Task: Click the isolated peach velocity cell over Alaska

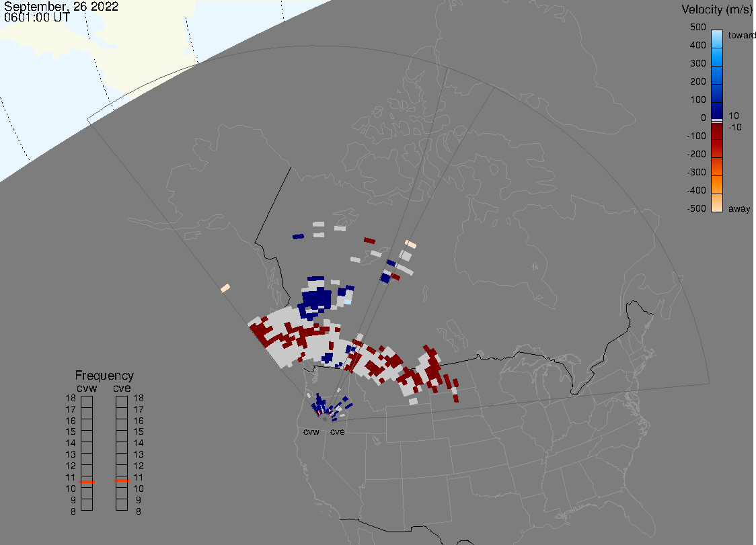Action: 225,288
